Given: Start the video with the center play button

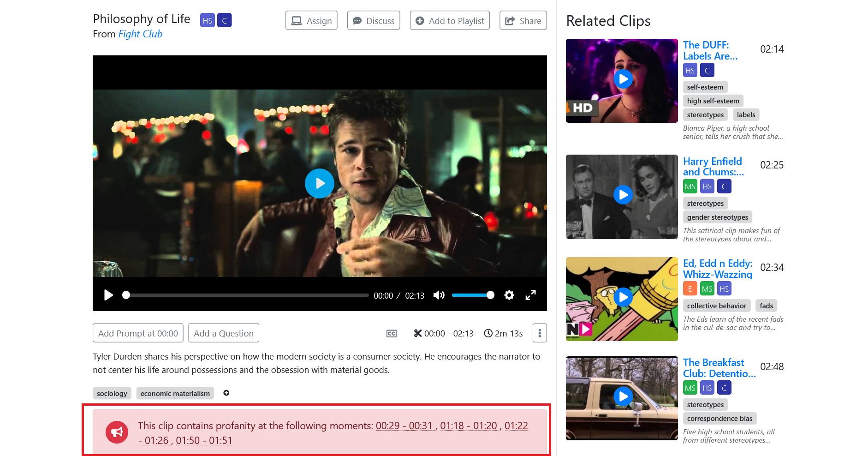Looking at the screenshot, I should click(x=320, y=183).
